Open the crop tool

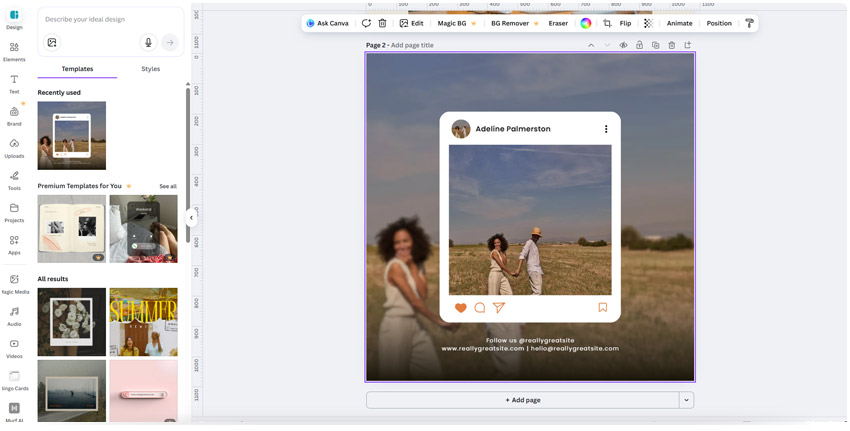tap(607, 23)
